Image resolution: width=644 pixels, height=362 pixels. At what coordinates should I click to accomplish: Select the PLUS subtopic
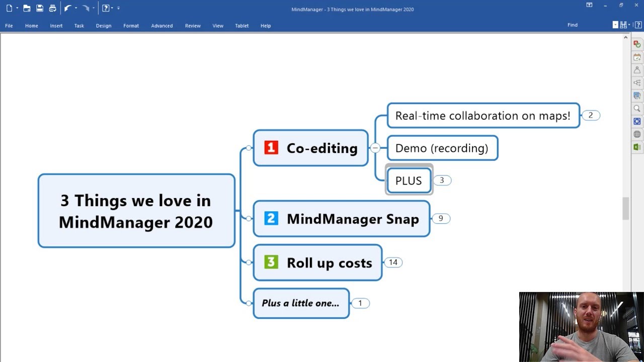click(x=409, y=180)
